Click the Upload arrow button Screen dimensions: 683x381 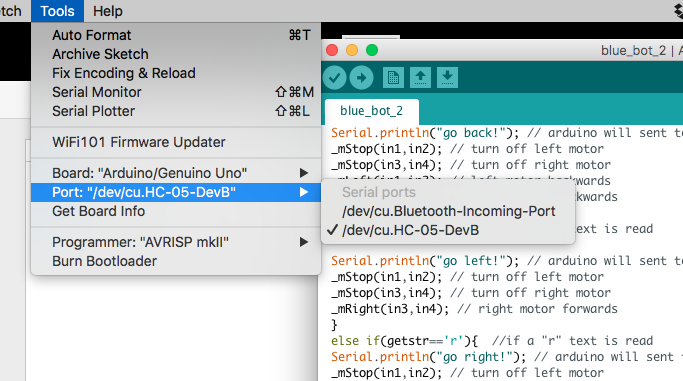[x=362, y=78]
